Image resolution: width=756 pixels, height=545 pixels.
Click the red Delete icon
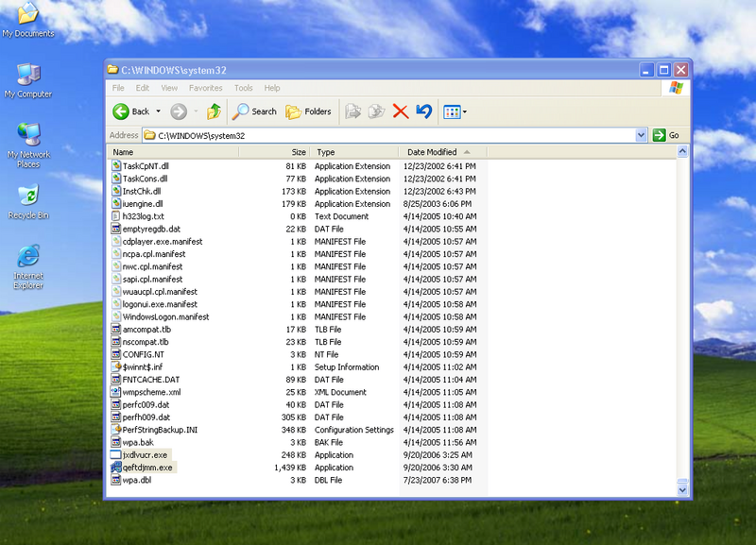point(400,111)
